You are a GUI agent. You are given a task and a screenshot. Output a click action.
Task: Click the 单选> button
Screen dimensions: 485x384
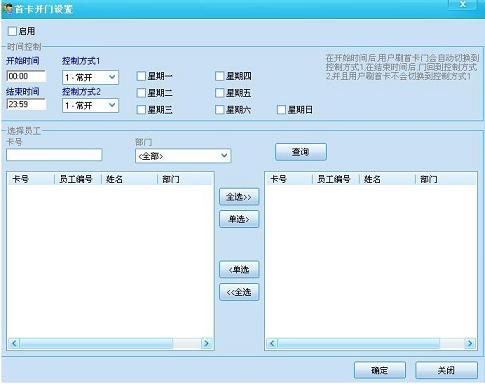pos(239,219)
